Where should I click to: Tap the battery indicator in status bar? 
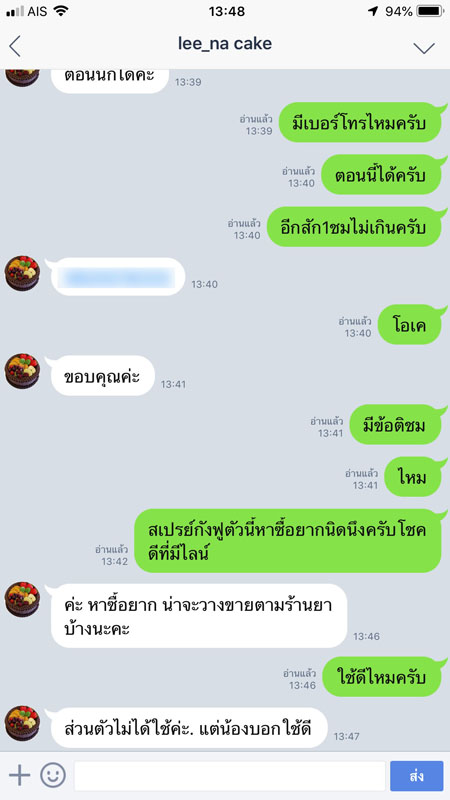click(430, 11)
